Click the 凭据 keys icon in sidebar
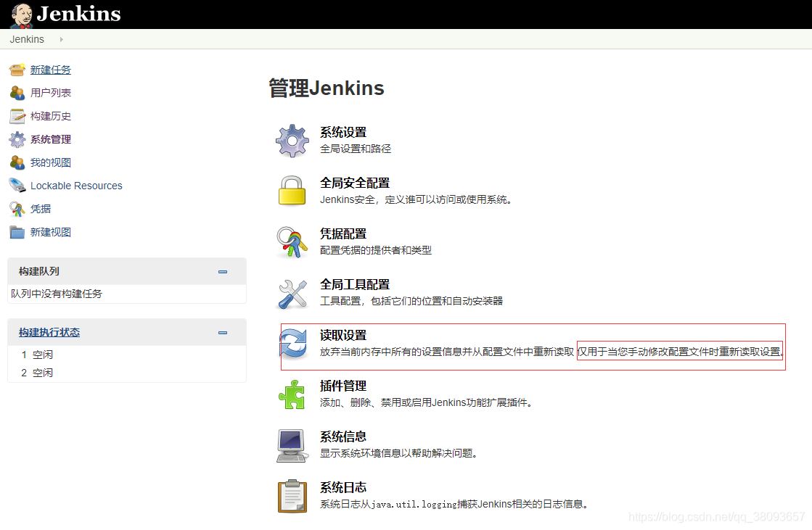This screenshot has height=530, width=812. click(17, 209)
